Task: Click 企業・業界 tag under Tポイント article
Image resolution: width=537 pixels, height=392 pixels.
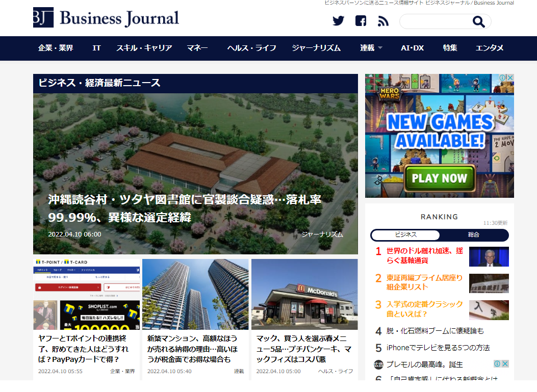Action: pyautogui.click(x=122, y=372)
